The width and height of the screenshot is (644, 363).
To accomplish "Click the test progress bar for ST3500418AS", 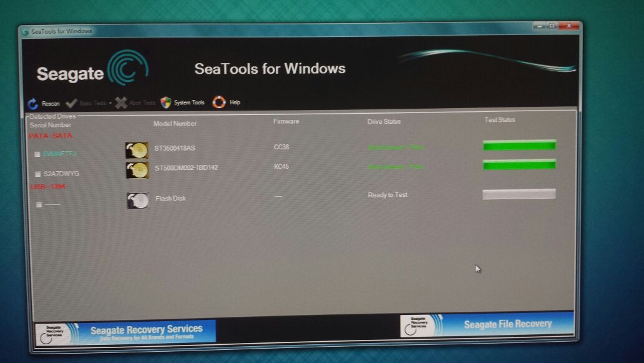I will [519, 146].
